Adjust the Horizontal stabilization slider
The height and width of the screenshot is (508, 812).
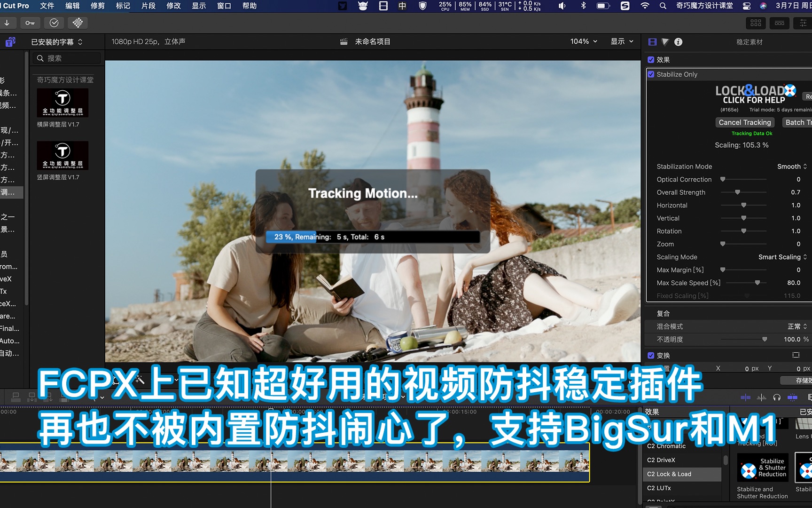743,205
